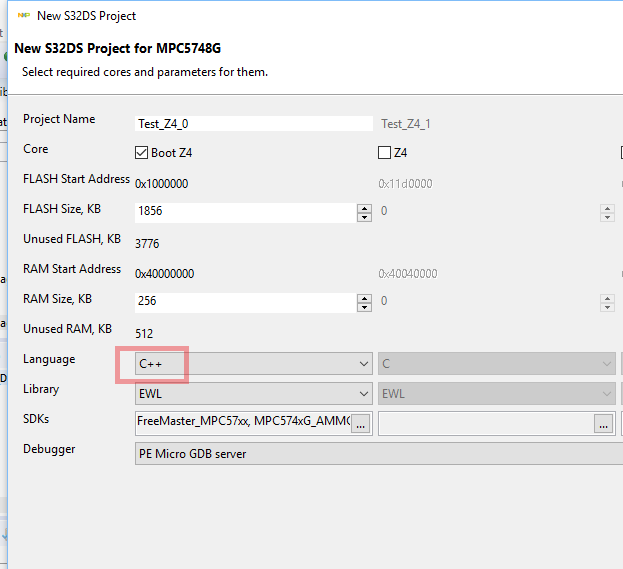Click the SDKs browse ellipsis button
This screenshot has width=623, height=569.
361,424
